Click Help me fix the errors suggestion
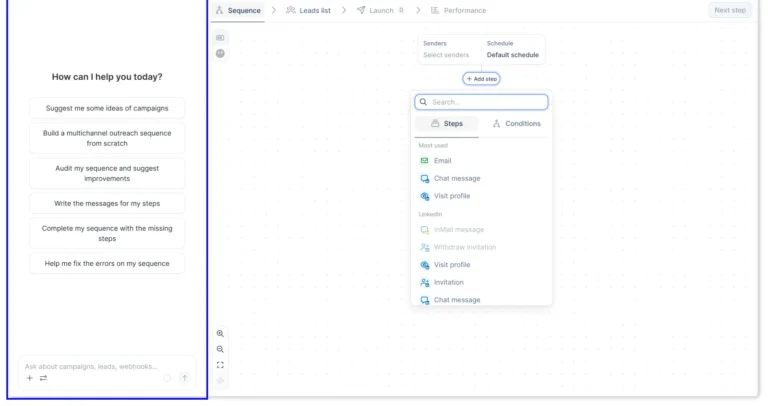 click(107, 263)
